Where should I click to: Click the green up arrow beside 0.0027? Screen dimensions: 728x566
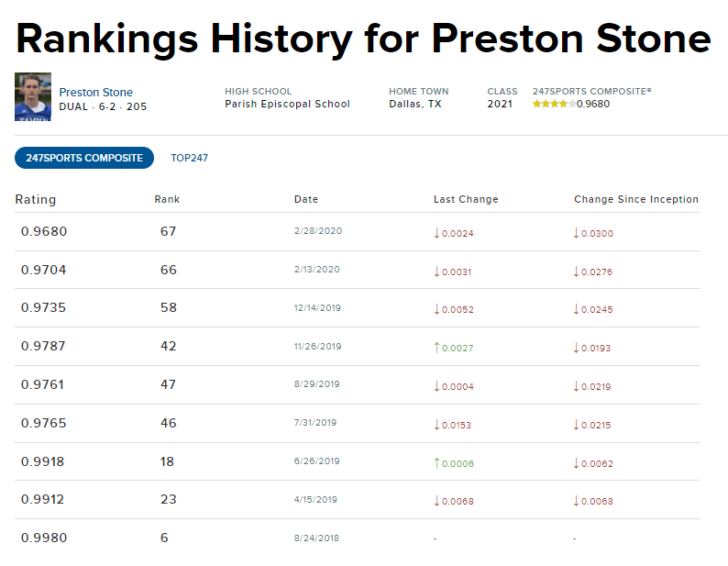[x=436, y=348]
